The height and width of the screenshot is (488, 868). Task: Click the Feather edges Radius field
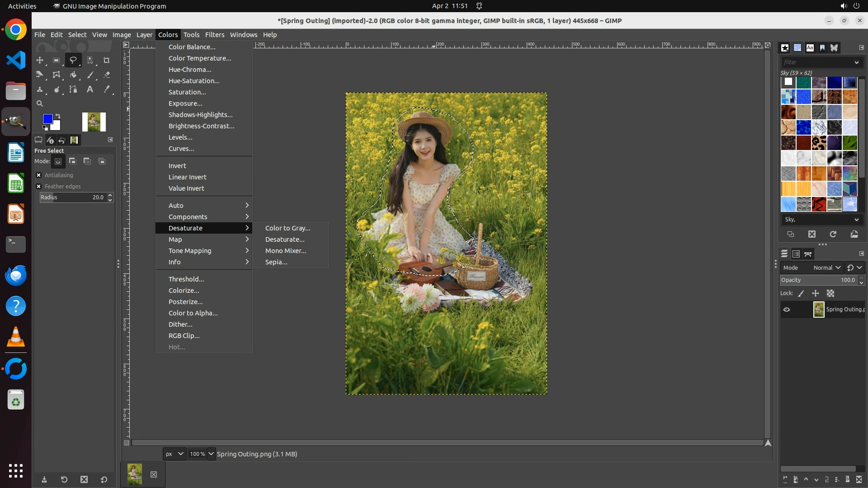point(72,197)
